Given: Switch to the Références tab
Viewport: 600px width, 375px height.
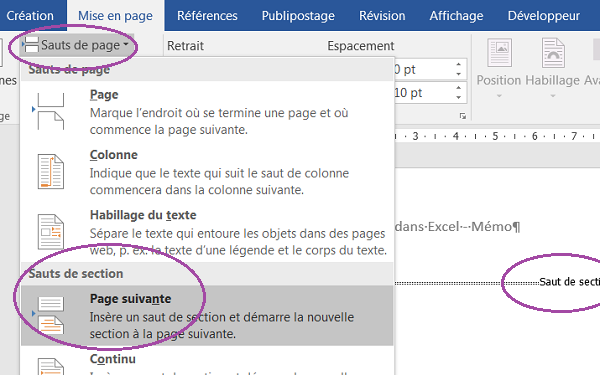Looking at the screenshot, I should [207, 16].
